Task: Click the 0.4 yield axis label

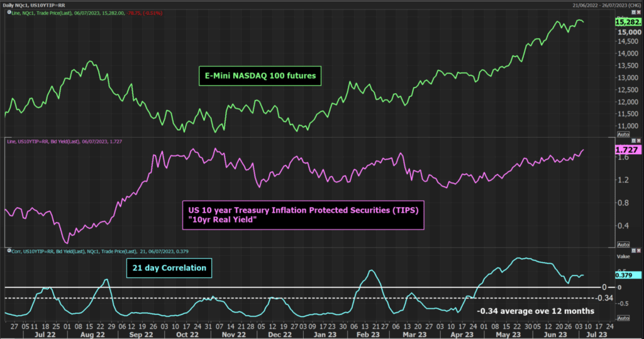Action: [x=623, y=226]
